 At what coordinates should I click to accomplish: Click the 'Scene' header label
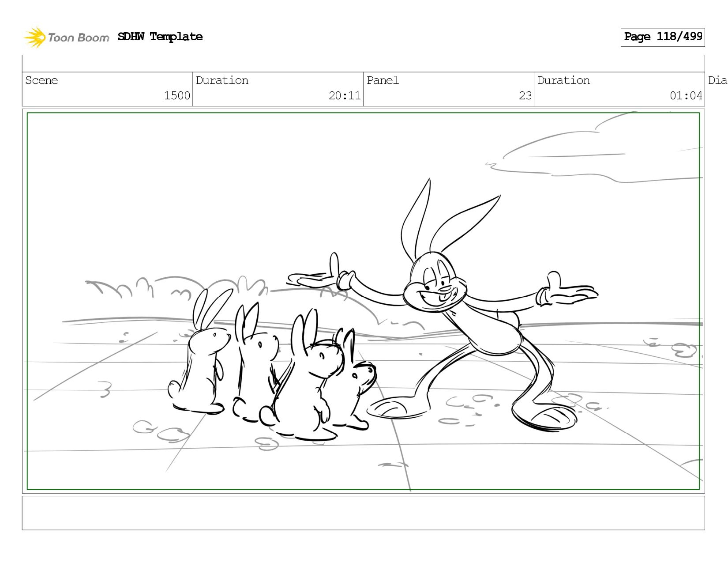tap(41, 80)
